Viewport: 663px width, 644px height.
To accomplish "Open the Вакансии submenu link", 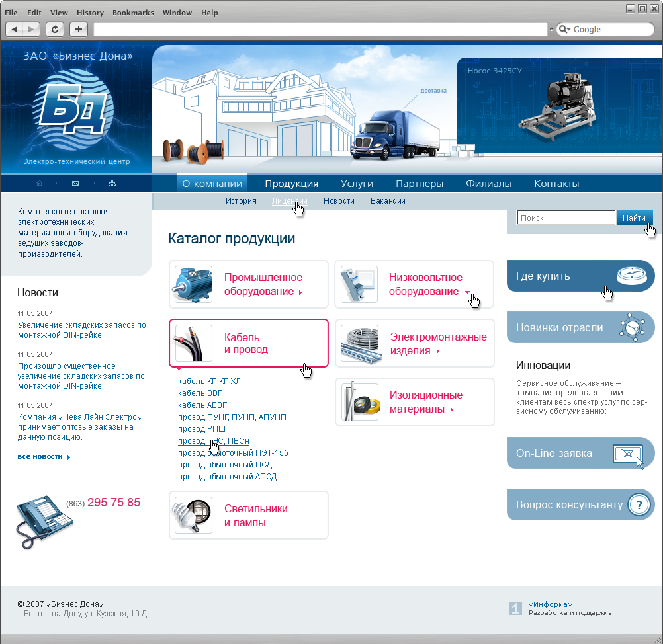I will click(388, 201).
